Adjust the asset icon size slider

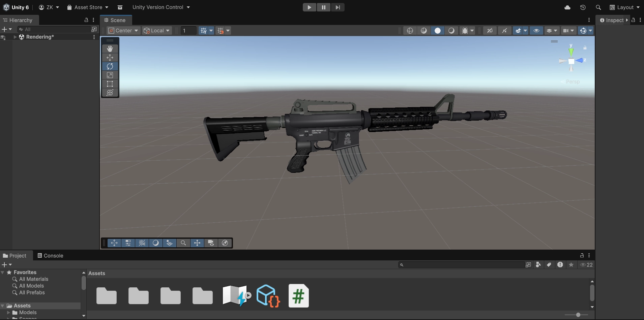578,315
